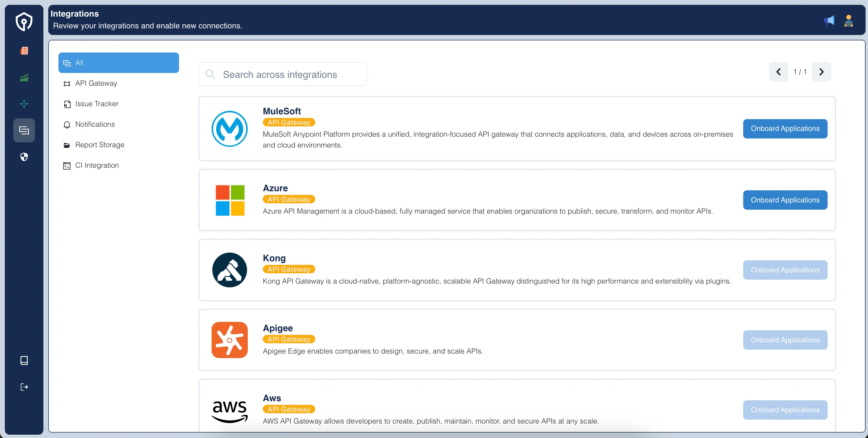
Task: Open the red reports sidebar icon
Action: [x=24, y=51]
